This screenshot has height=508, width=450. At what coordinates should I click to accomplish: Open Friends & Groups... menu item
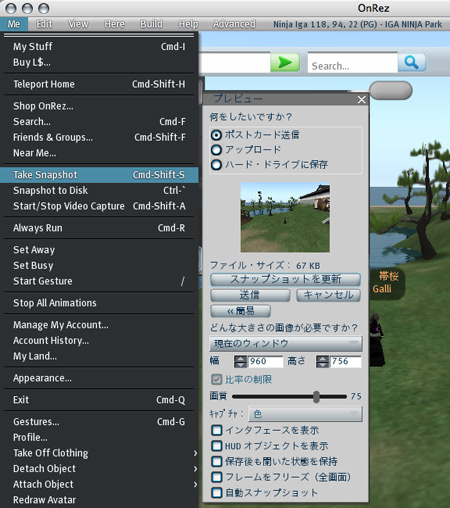pos(99,137)
